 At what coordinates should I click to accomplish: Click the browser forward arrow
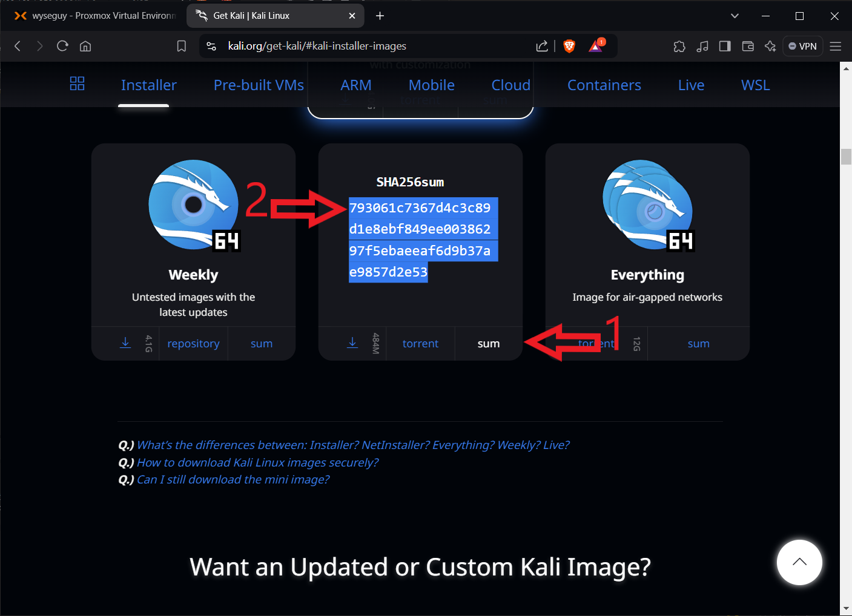point(40,46)
